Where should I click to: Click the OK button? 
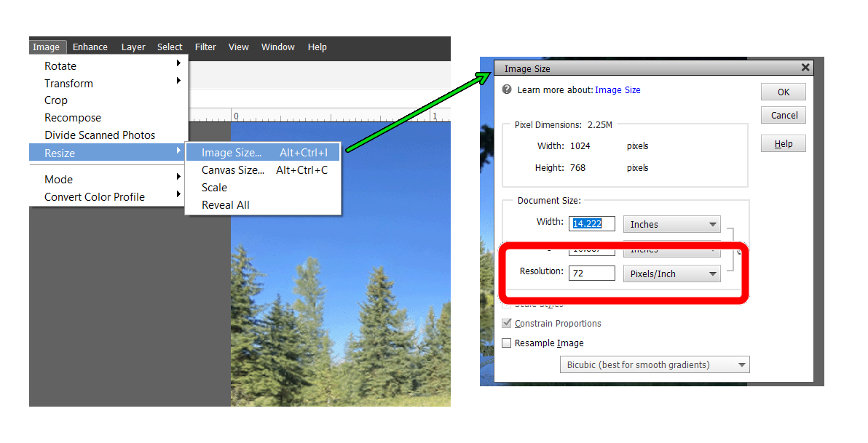coord(783,92)
